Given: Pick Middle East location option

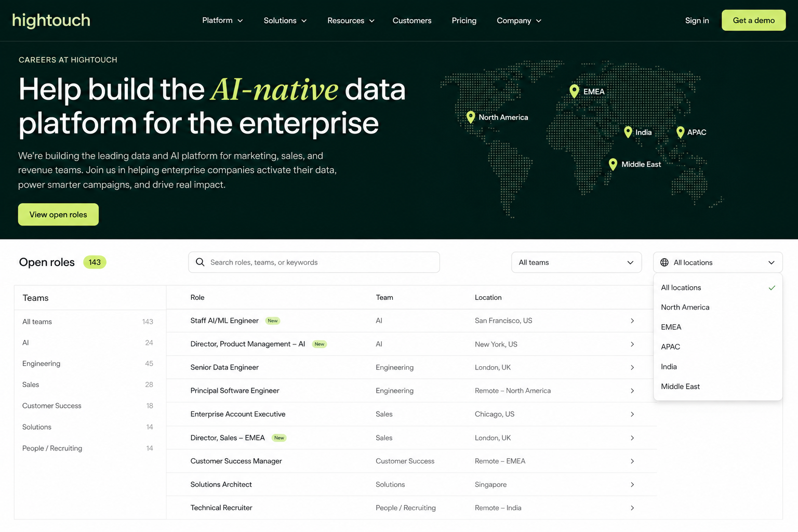Looking at the screenshot, I should (x=718, y=387).
